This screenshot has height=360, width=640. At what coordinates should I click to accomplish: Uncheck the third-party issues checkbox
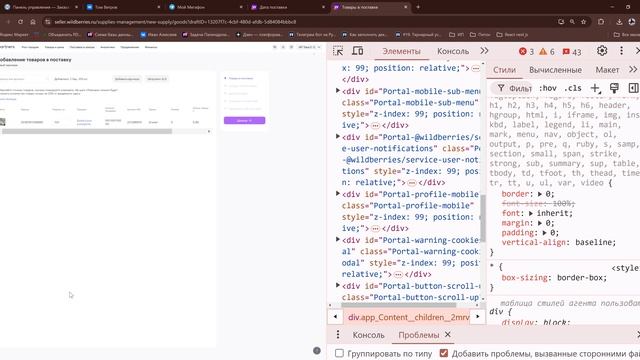tap(444, 353)
